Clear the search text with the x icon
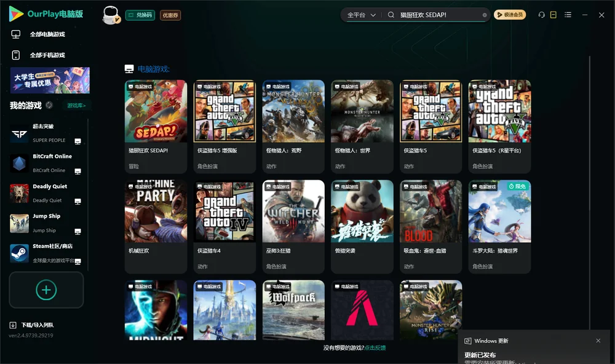The image size is (615, 364). click(x=485, y=15)
